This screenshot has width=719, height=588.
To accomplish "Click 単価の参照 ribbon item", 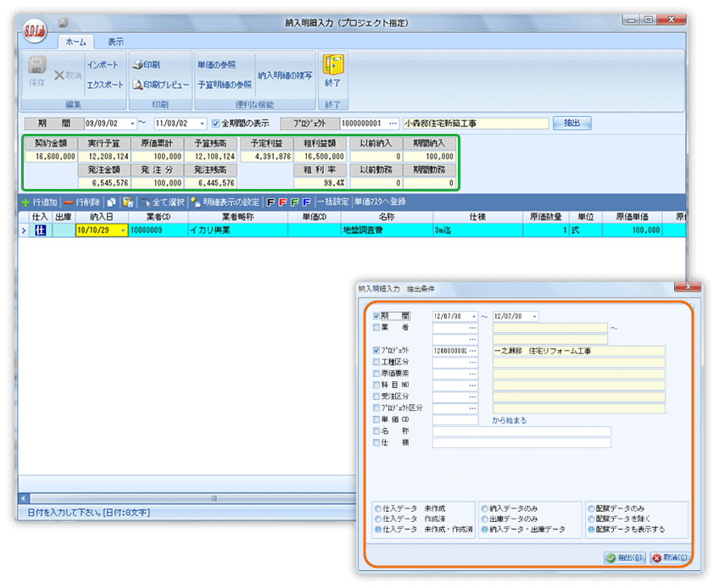I will tap(216, 65).
